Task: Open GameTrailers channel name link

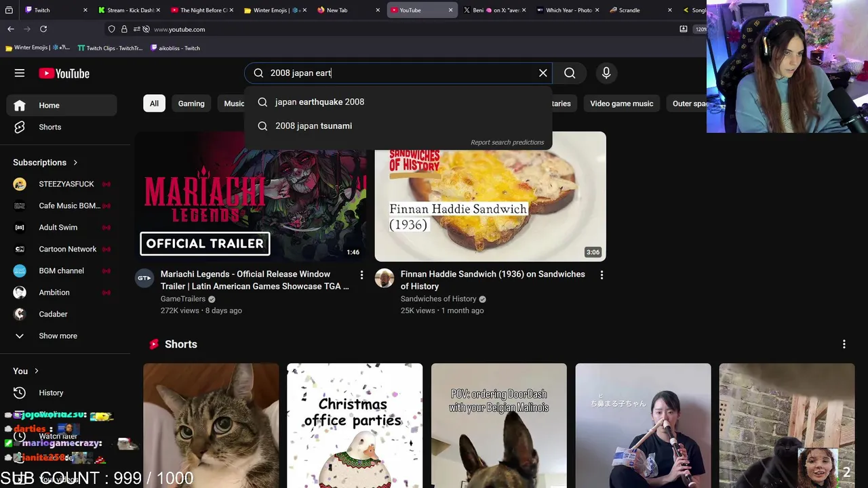Action: point(183,299)
